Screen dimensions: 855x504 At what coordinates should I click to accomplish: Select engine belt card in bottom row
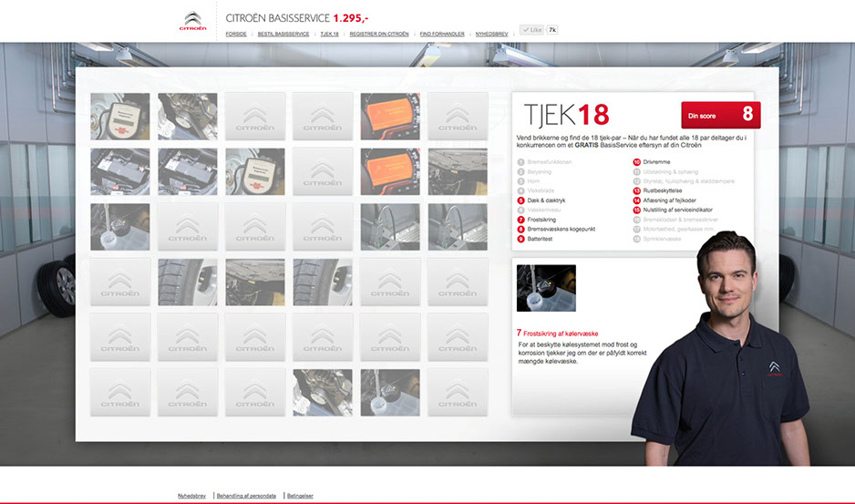[323, 392]
